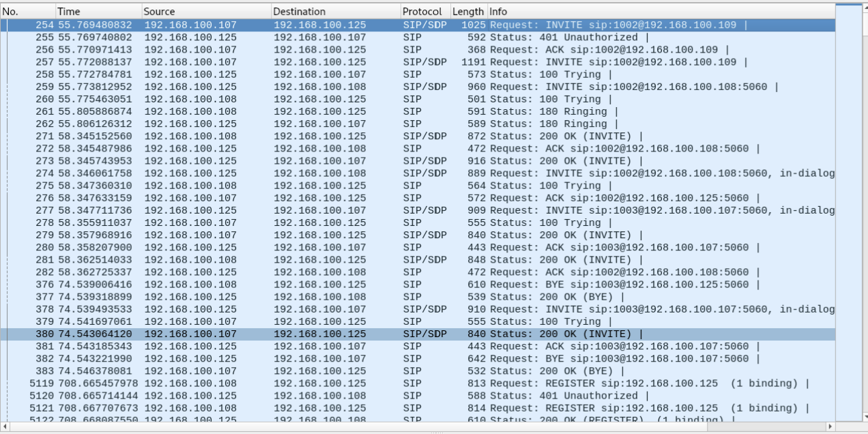Select packet 259 INVITE to 192.168.100.108

coord(409,87)
